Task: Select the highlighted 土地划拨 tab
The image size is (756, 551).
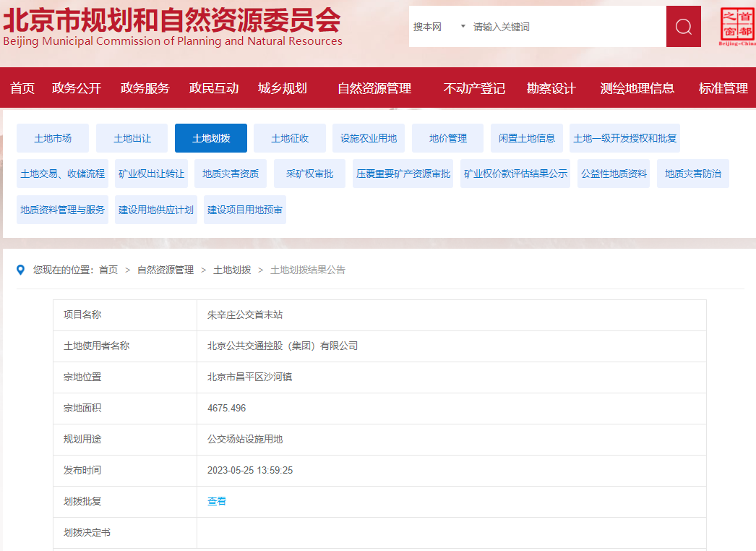Action: [x=211, y=138]
